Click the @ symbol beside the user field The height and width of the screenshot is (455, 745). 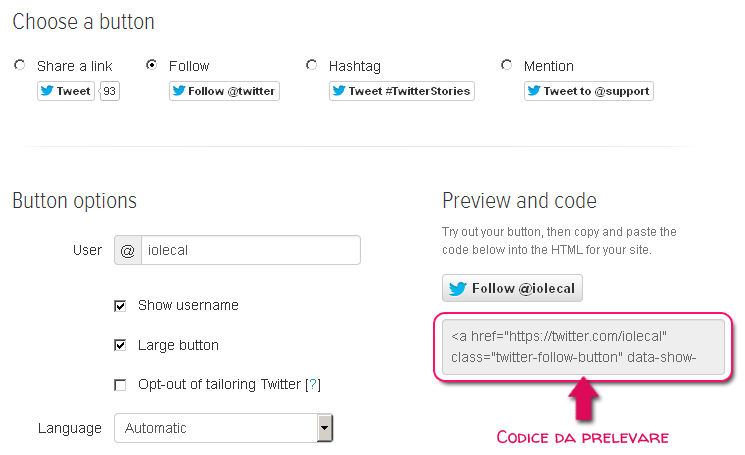click(x=127, y=250)
